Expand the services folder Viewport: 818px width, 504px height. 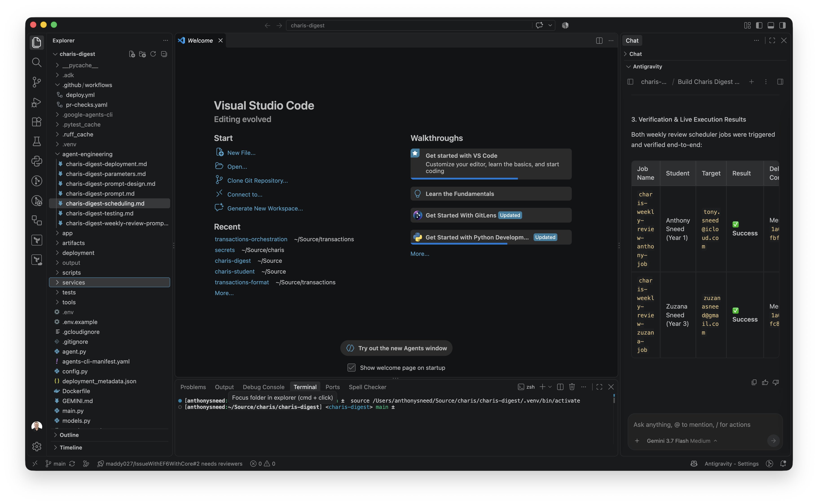[109, 282]
